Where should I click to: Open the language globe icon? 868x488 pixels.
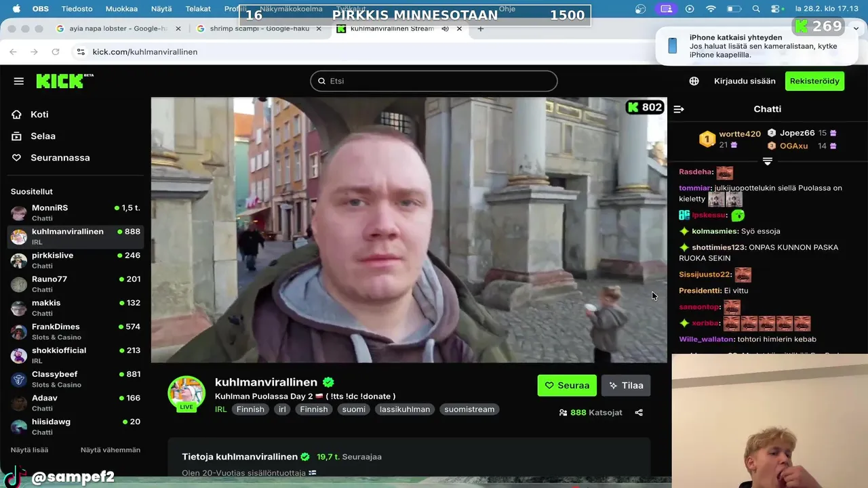(x=694, y=81)
